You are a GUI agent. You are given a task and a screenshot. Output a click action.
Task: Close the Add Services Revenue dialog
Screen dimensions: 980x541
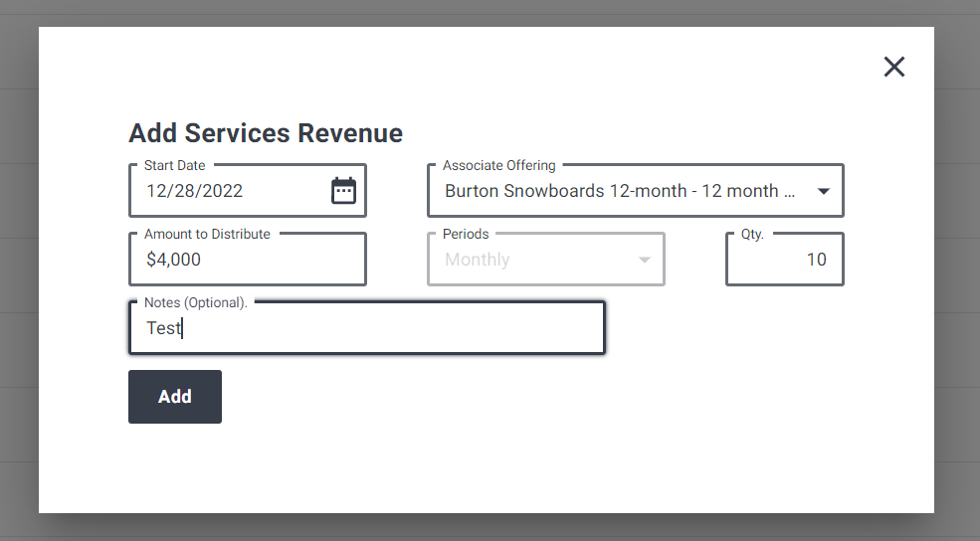893,67
